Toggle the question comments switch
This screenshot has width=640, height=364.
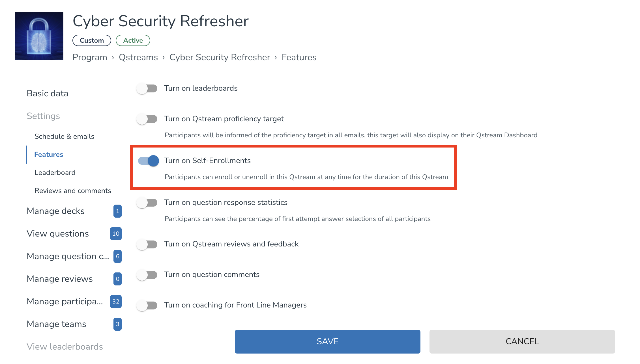pyautogui.click(x=147, y=275)
